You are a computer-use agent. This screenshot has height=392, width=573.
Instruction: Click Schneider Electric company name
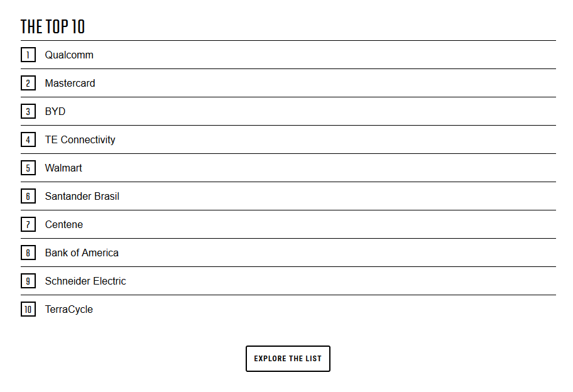pos(85,281)
